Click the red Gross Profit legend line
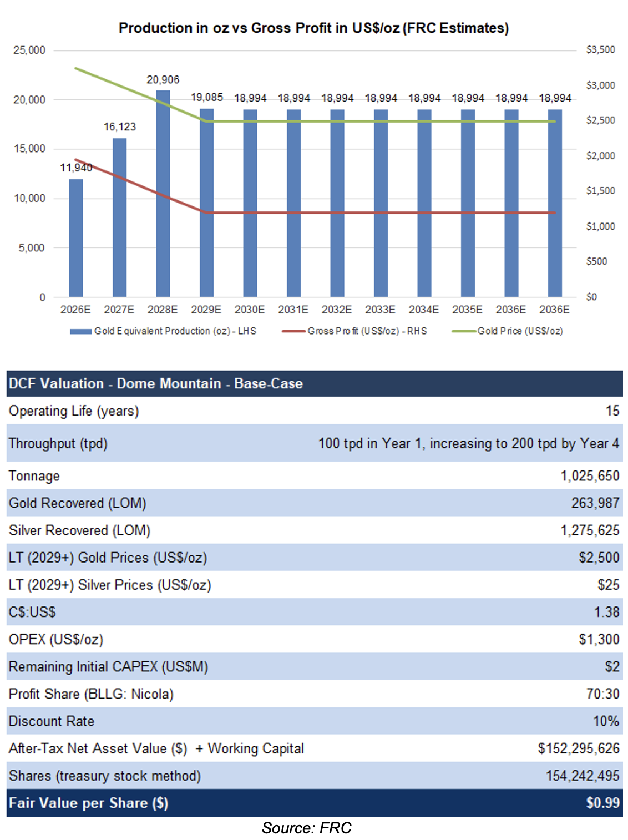 click(x=293, y=331)
